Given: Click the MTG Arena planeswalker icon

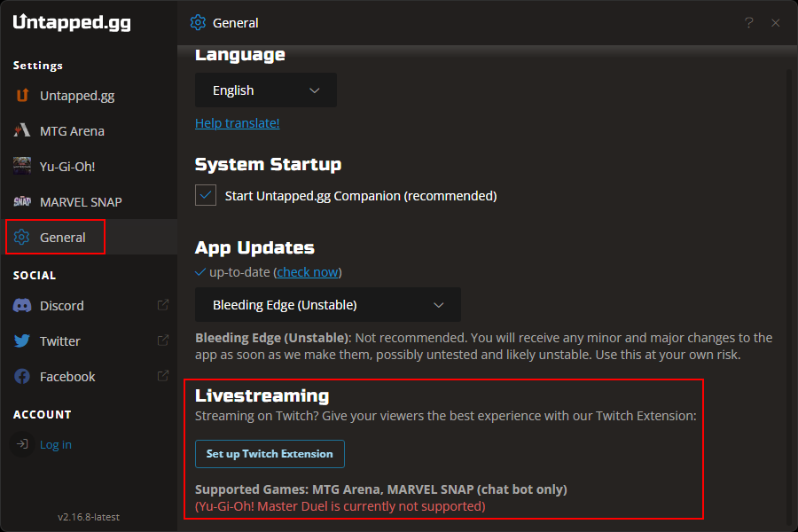Looking at the screenshot, I should [x=22, y=131].
